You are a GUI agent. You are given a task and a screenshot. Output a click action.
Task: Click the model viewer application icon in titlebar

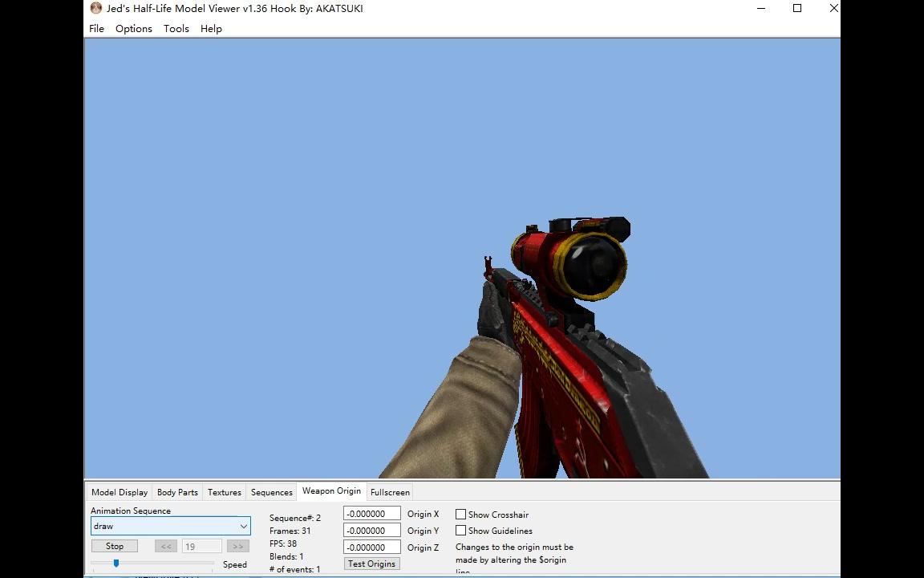coord(95,8)
